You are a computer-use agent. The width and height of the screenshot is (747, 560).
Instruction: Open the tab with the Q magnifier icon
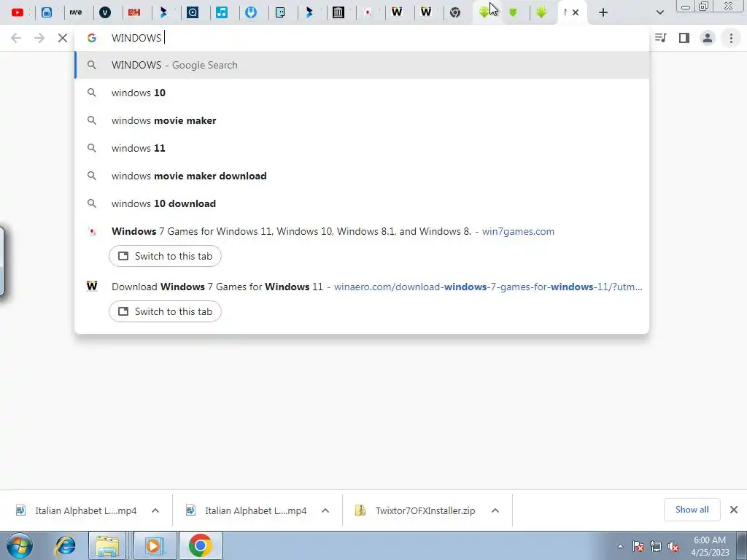pyautogui.click(x=193, y=12)
